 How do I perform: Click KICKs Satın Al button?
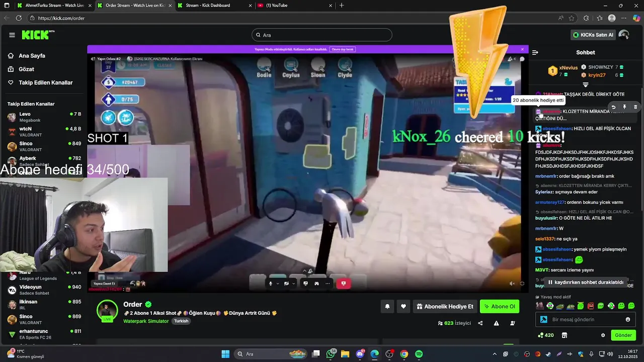coord(593,35)
